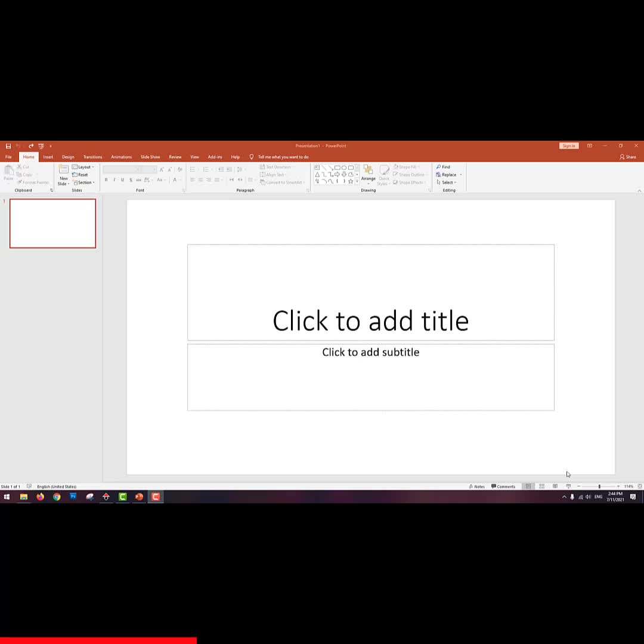644x644 pixels.
Task: Click the zoom slider handle in status bar
Action: click(x=599, y=487)
